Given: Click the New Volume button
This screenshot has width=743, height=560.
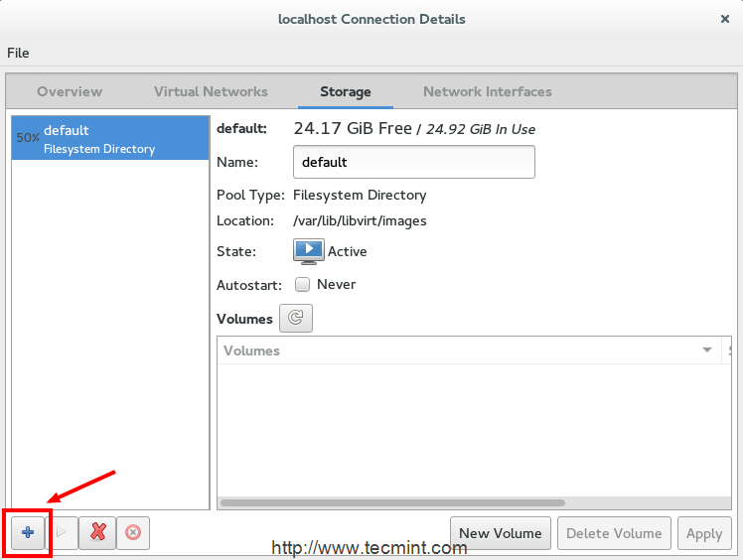Looking at the screenshot, I should (x=501, y=533).
